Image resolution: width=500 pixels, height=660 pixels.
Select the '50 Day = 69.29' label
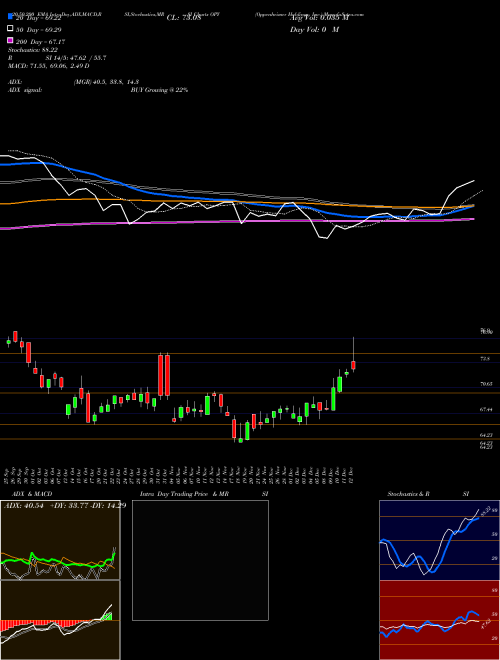click(x=39, y=30)
